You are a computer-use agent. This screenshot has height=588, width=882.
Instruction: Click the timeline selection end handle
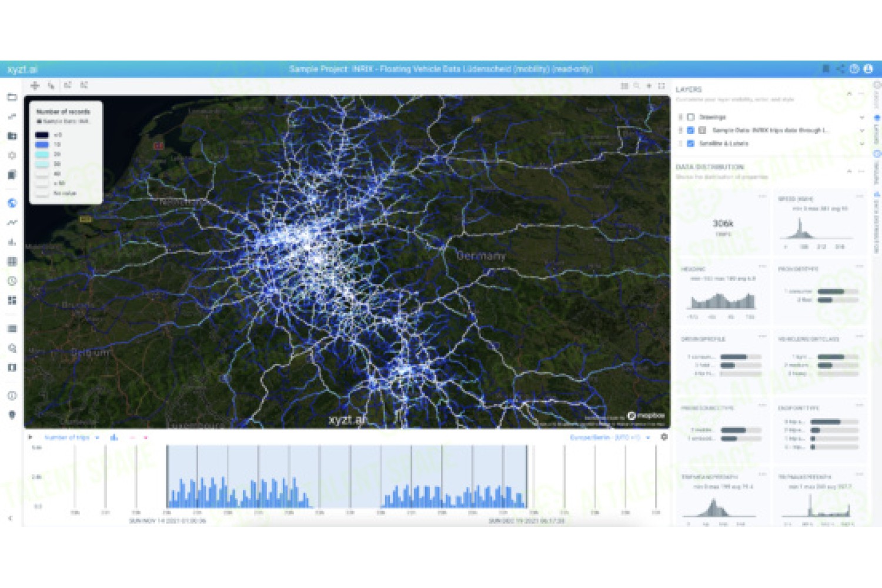(x=526, y=476)
